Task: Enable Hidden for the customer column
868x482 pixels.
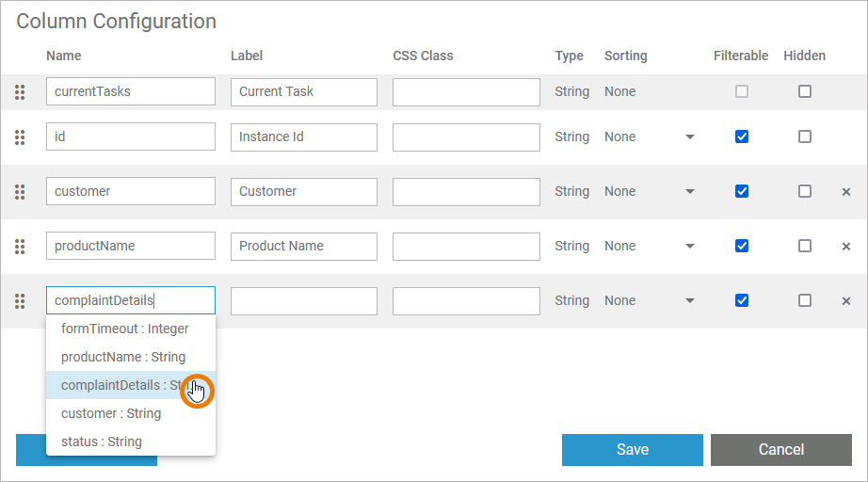Action: (805, 192)
